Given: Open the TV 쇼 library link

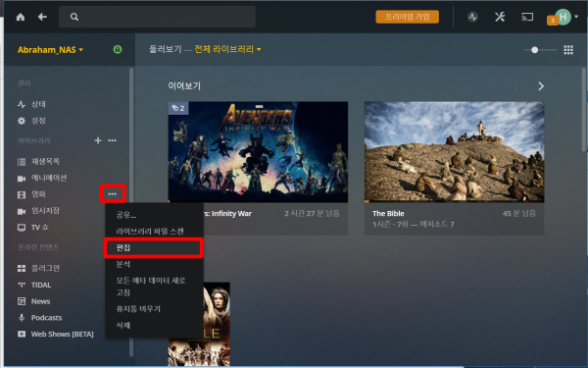Looking at the screenshot, I should 40,228.
